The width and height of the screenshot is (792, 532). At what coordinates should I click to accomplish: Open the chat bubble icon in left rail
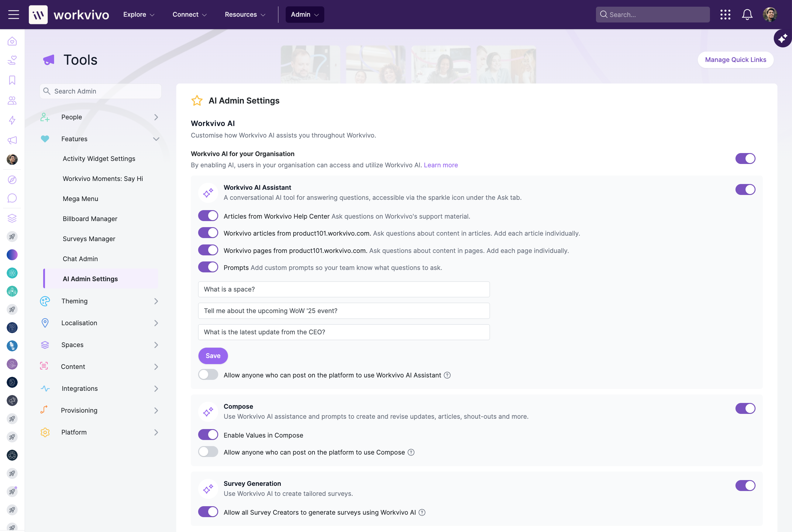(x=12, y=198)
